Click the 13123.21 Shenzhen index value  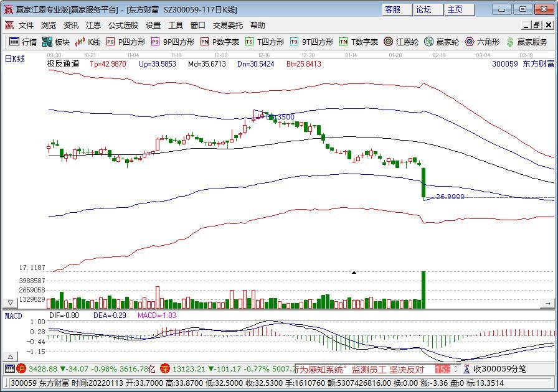(x=189, y=369)
